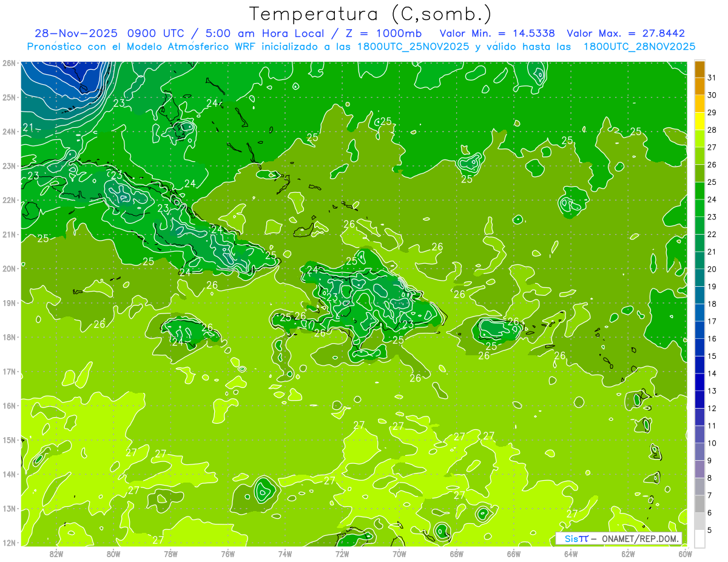This screenshot has height=562, width=728.
Task: Click legend label '7'
Action: coord(710,495)
